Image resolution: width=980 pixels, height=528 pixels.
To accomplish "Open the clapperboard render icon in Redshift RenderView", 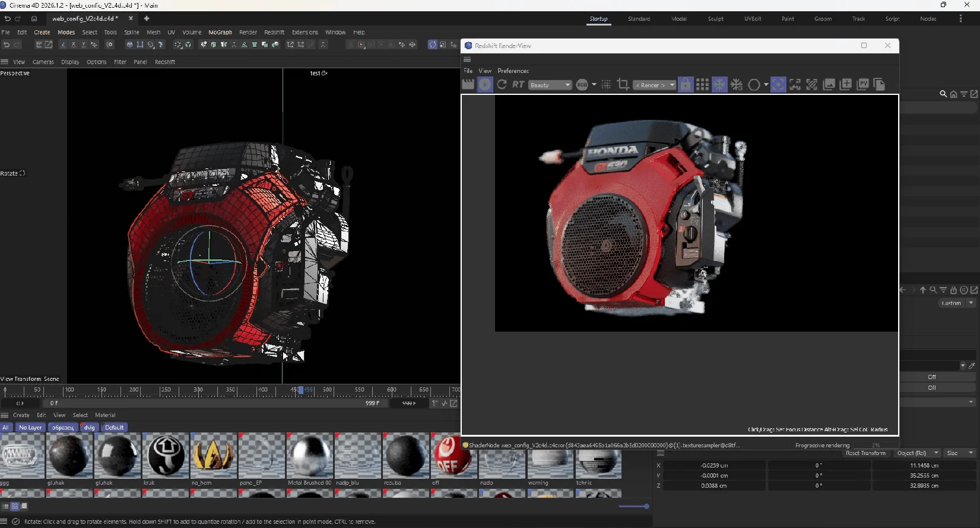I will click(468, 85).
